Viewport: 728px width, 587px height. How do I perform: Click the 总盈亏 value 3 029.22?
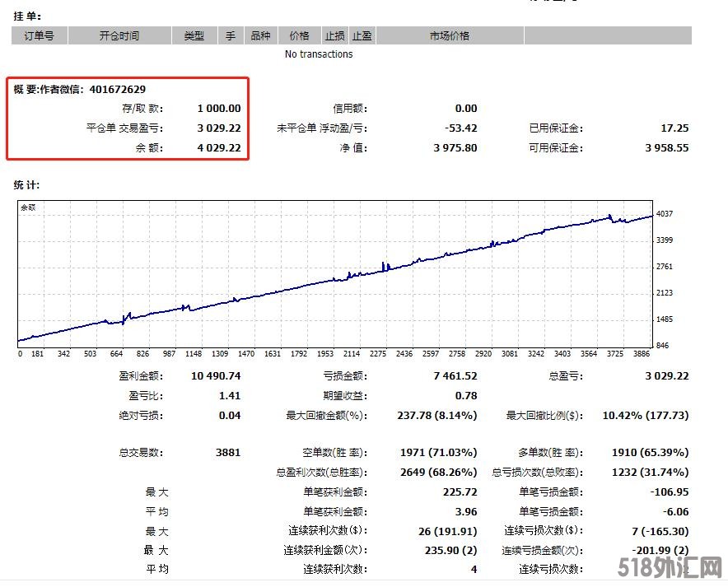(666, 375)
